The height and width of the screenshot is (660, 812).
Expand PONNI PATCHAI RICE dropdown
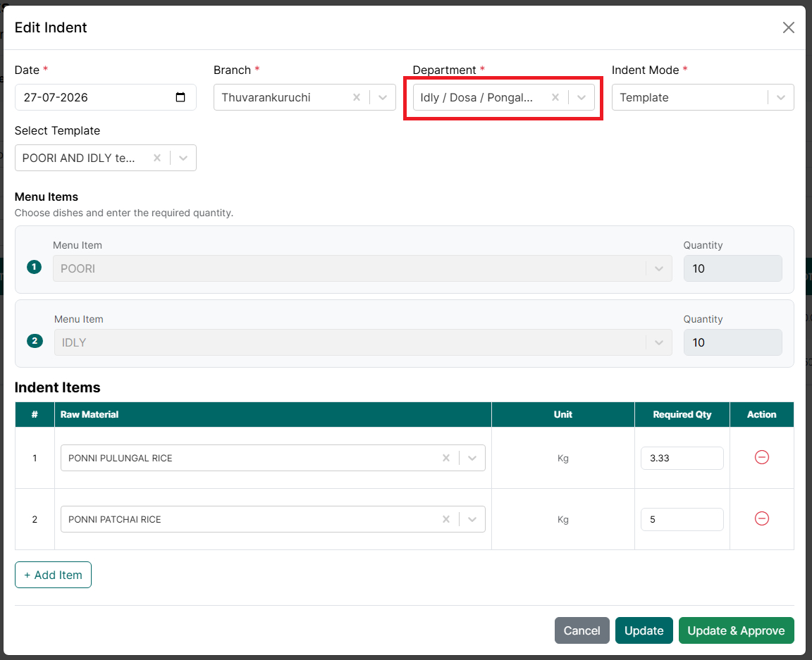pos(472,519)
